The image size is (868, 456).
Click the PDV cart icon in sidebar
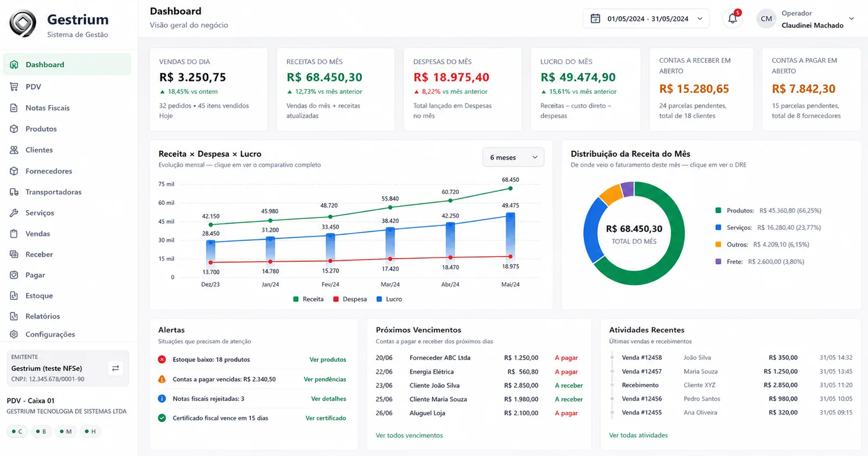point(14,87)
